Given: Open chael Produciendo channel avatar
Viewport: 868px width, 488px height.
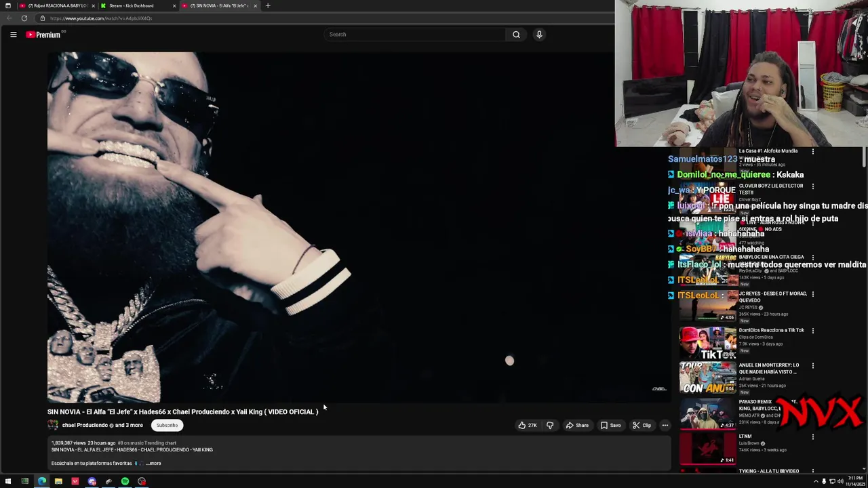Looking at the screenshot, I should tap(52, 426).
